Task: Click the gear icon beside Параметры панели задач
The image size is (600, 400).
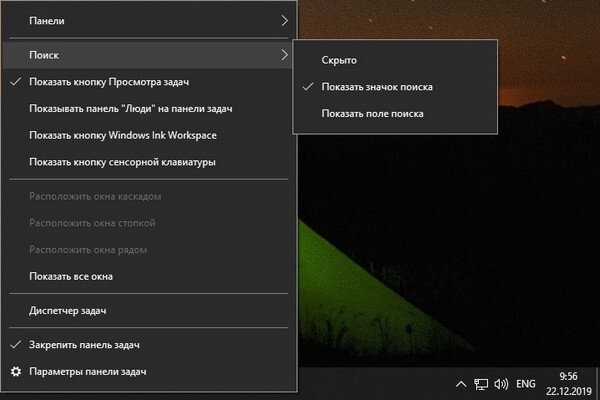Action: (x=16, y=372)
